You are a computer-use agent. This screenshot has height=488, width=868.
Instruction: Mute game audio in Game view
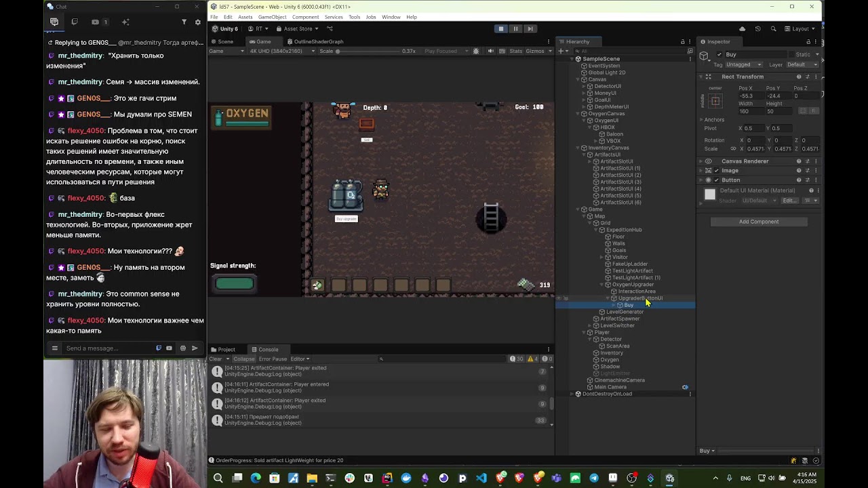[491, 51]
